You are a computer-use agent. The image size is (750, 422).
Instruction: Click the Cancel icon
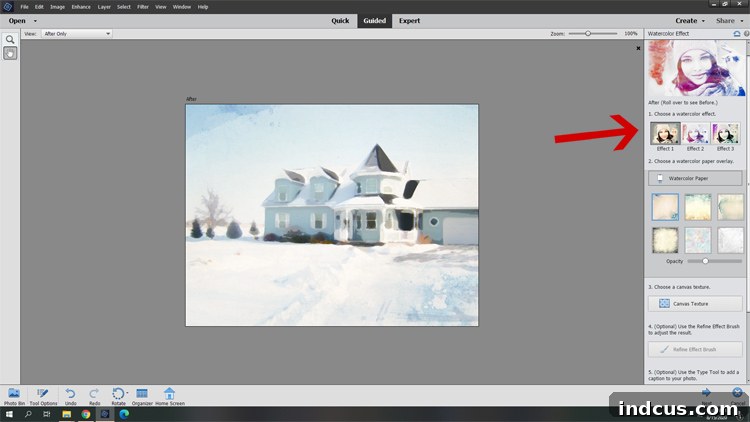pyautogui.click(x=737, y=393)
